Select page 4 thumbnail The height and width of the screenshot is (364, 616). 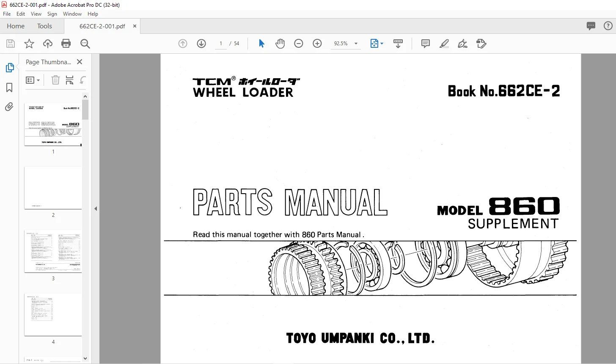[x=53, y=315]
